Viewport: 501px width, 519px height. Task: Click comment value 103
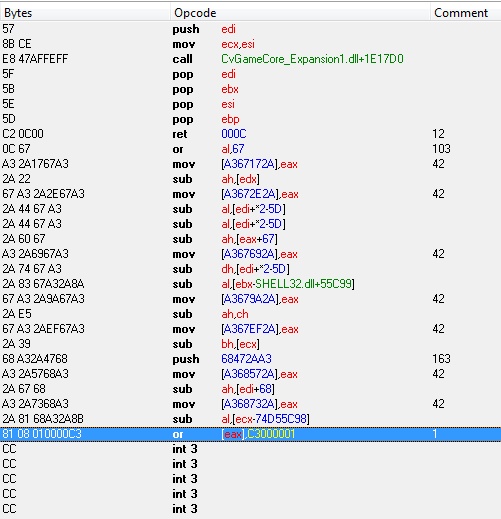pos(441,149)
